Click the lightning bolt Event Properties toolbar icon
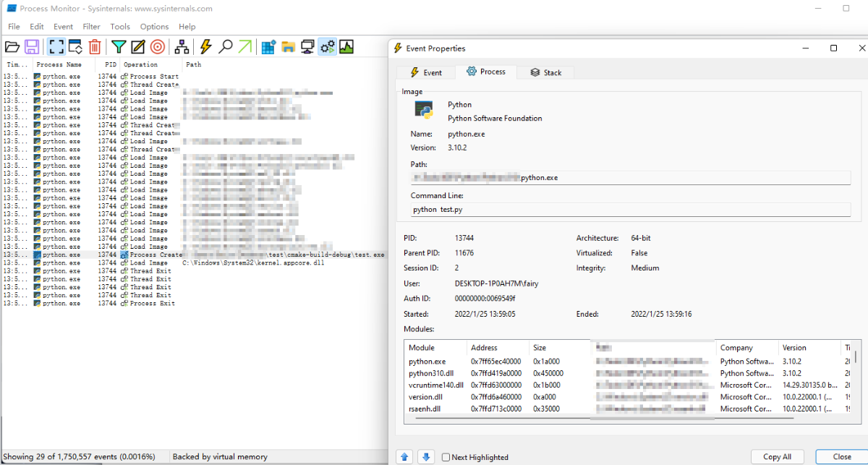The height and width of the screenshot is (465, 868). pos(206,47)
